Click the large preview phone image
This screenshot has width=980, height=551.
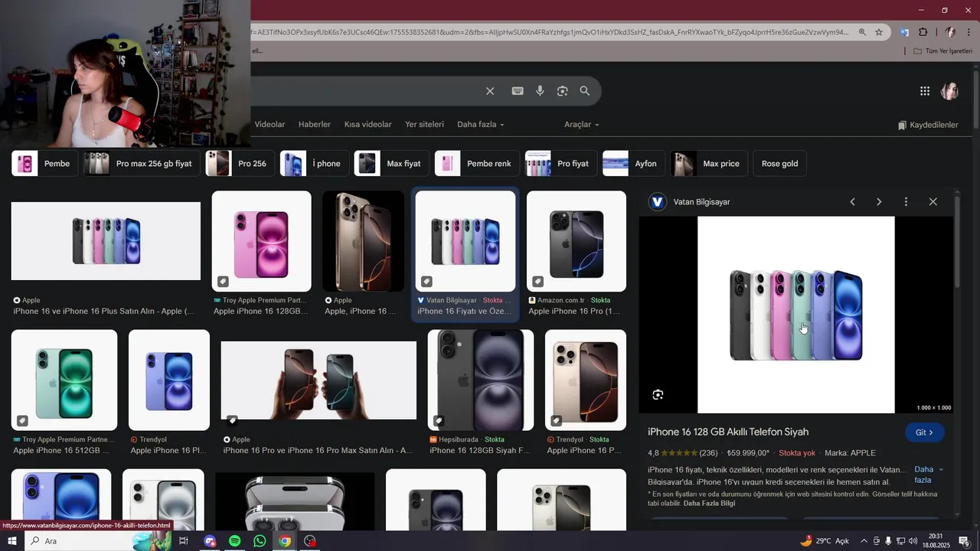[796, 315]
